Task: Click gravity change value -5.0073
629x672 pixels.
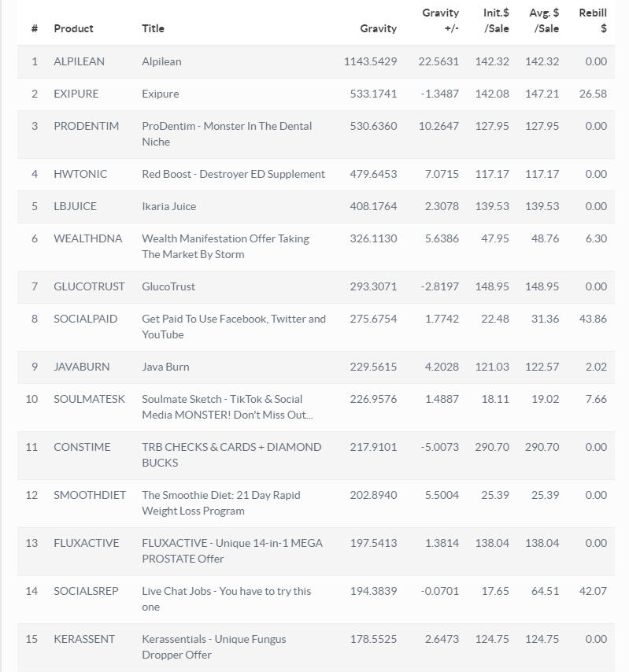Action: tap(440, 447)
